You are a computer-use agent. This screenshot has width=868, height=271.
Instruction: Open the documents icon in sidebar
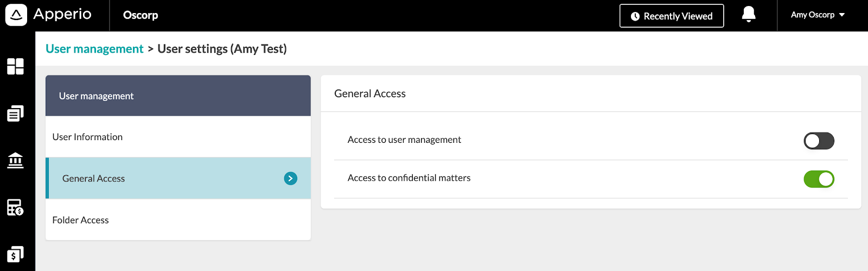15,114
